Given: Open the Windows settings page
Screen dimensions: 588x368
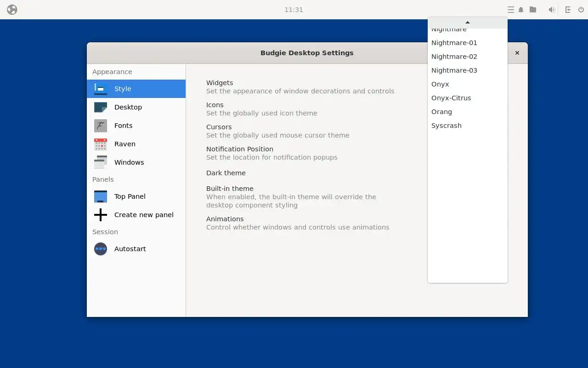Looking at the screenshot, I should (136, 162).
